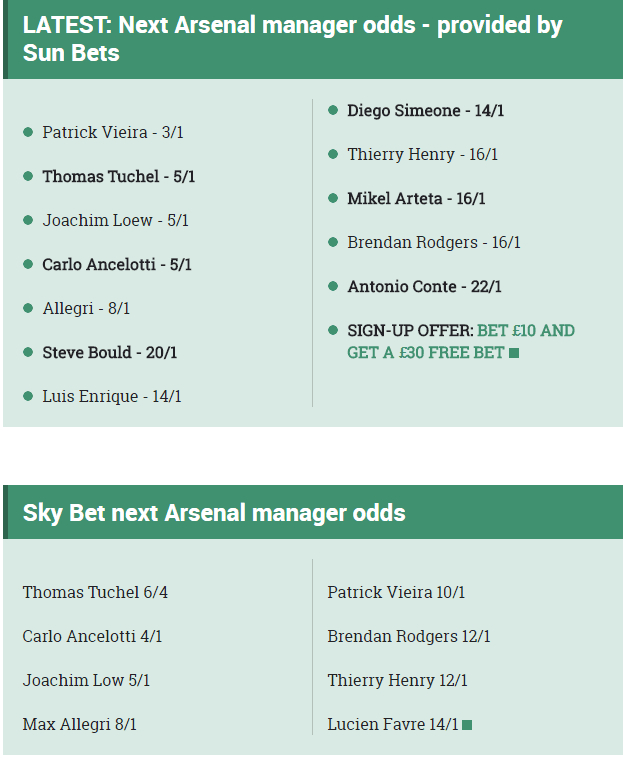This screenshot has width=623, height=761.
Task: Select the Carlo Ancelotti - 5/1 entry
Action: (116, 265)
